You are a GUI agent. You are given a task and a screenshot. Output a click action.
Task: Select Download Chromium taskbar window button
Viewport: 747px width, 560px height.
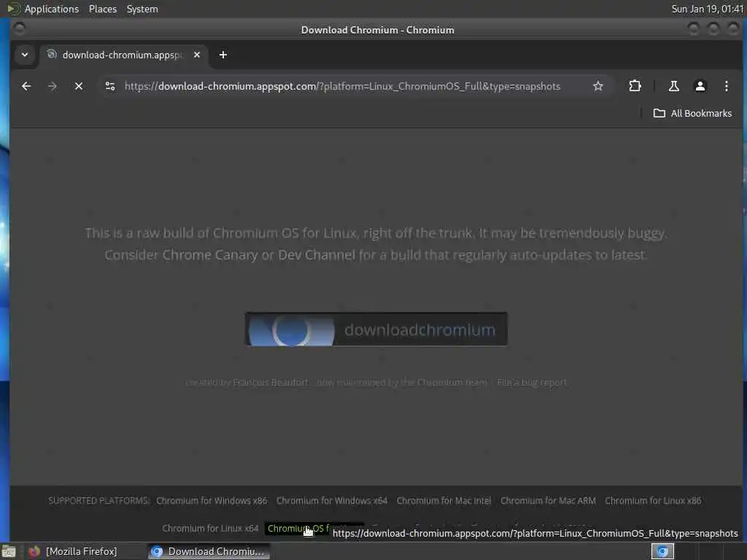coord(208,551)
